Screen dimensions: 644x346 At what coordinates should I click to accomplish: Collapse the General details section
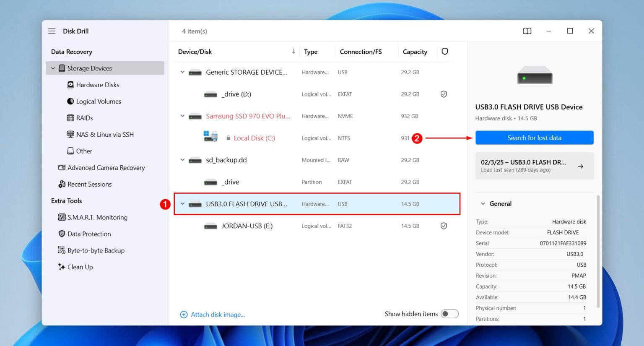click(483, 203)
